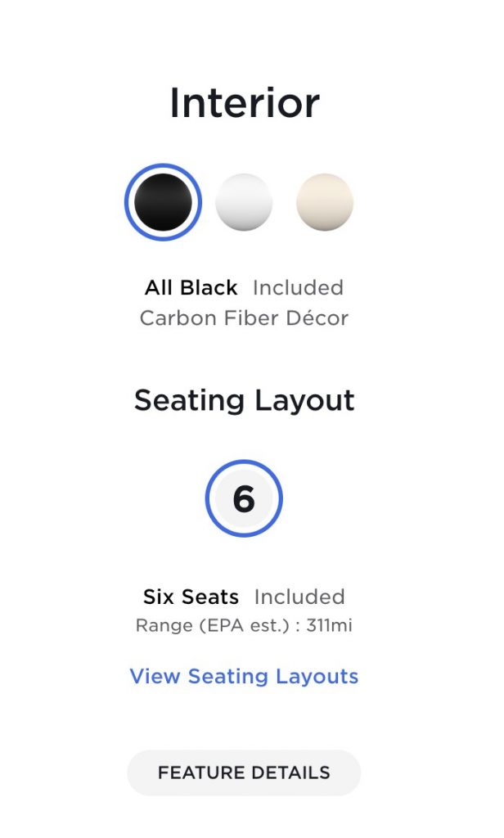Image resolution: width=504 pixels, height=838 pixels.
Task: Tap the beige sphere interior option
Action: point(325,202)
